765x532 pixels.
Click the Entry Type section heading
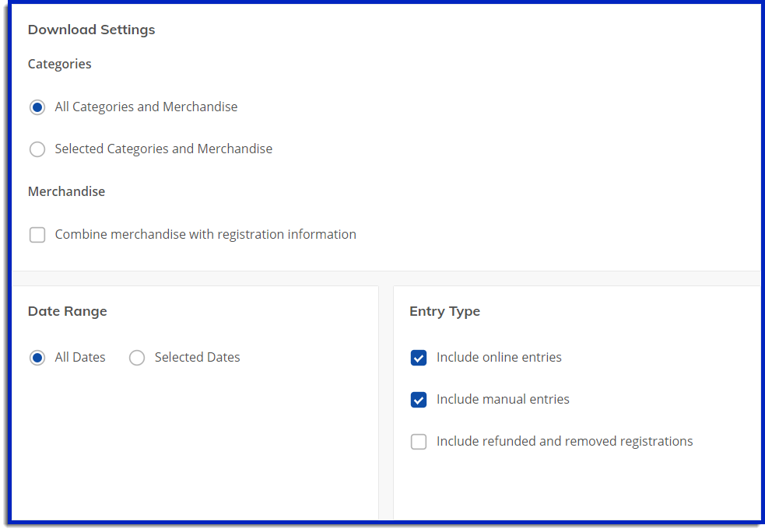click(x=444, y=312)
